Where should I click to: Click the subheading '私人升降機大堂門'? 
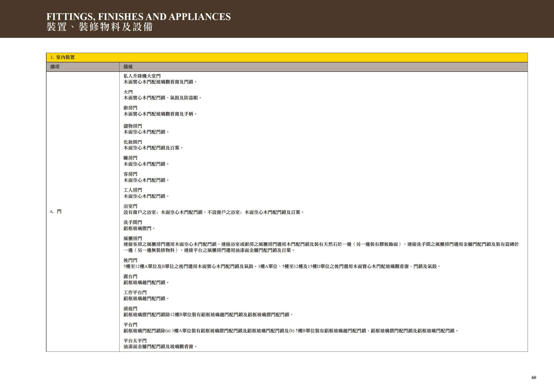(x=142, y=76)
